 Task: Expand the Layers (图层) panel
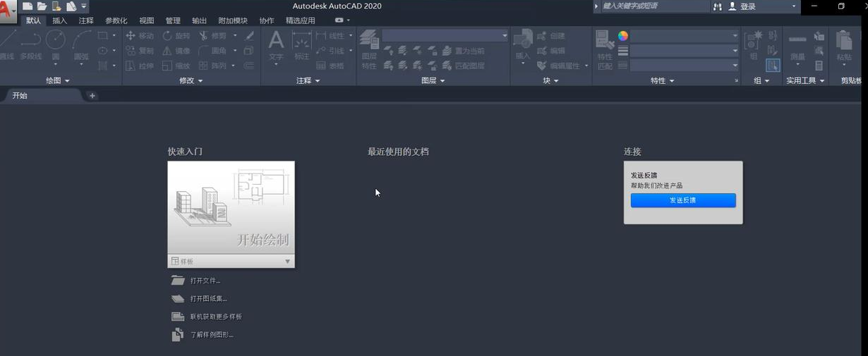click(x=433, y=80)
